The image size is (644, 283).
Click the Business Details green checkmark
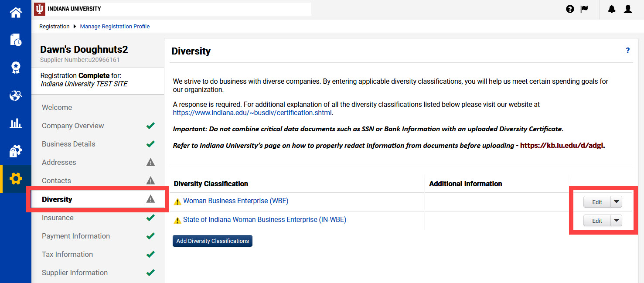click(150, 144)
